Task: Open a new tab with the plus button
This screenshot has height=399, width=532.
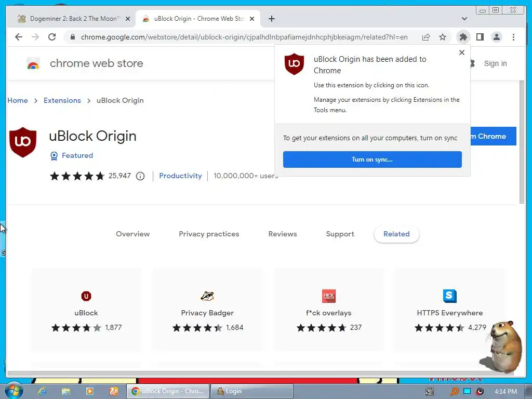Action: click(271, 19)
